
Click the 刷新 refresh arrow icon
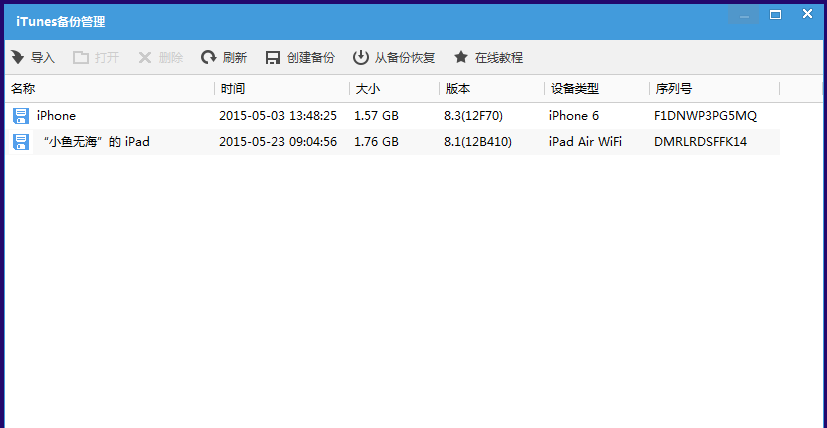coord(208,57)
